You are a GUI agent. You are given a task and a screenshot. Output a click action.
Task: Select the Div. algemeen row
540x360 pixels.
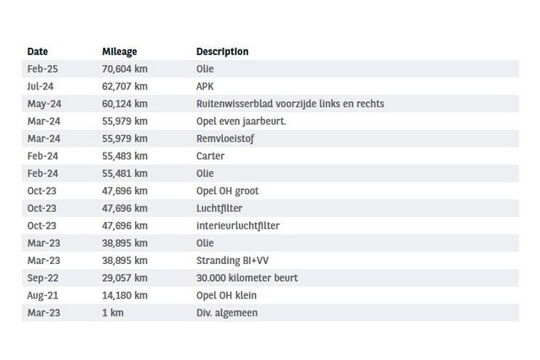pos(270,313)
